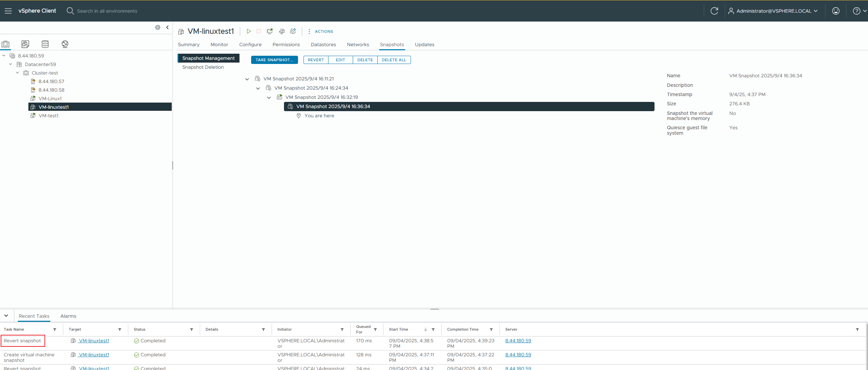
Task: Launch the VM console icon
Action: click(x=270, y=31)
